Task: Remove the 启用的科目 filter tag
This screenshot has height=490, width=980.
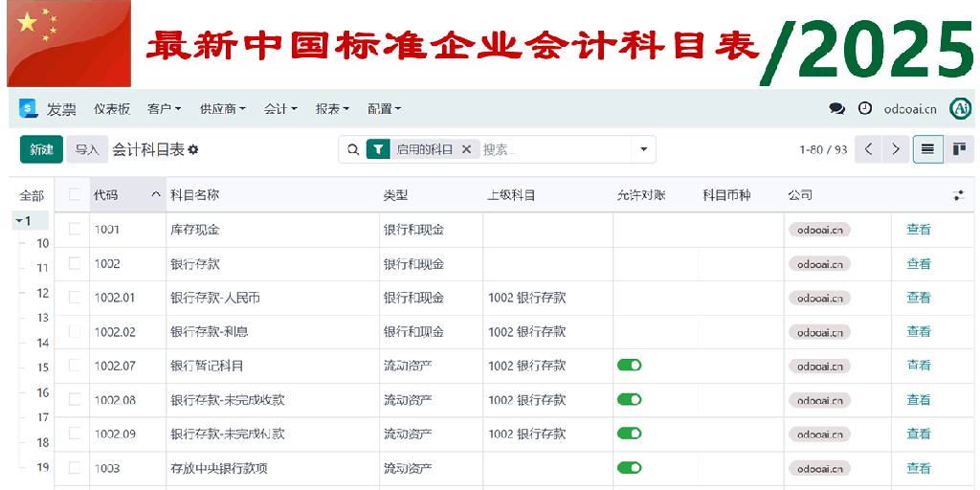Action: [x=466, y=149]
